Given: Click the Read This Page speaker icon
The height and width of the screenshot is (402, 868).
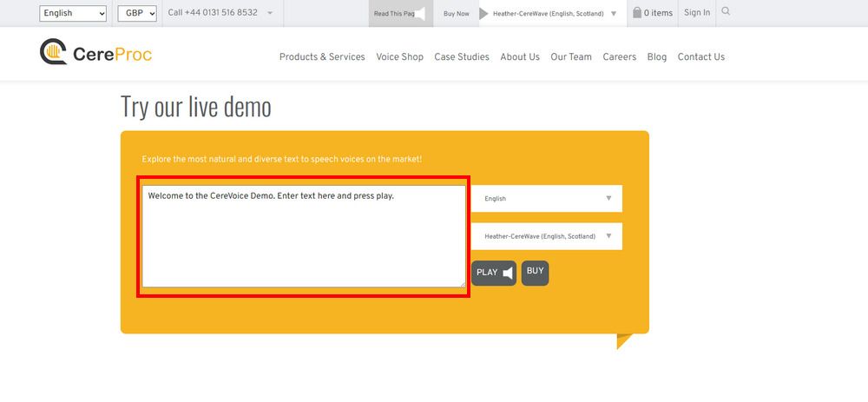Looking at the screenshot, I should click(420, 13).
